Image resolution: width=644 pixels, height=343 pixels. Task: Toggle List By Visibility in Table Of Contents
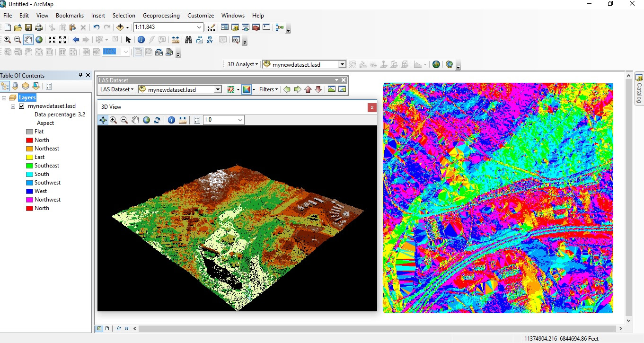pos(26,86)
